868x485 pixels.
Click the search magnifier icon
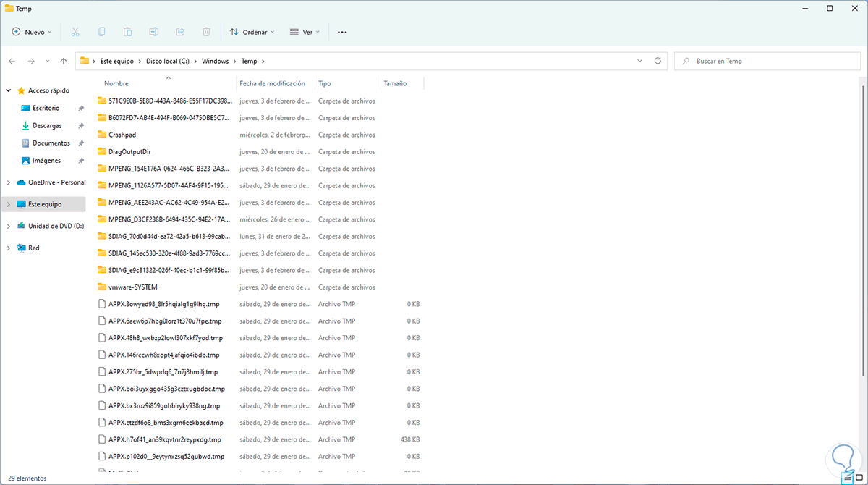click(x=684, y=62)
